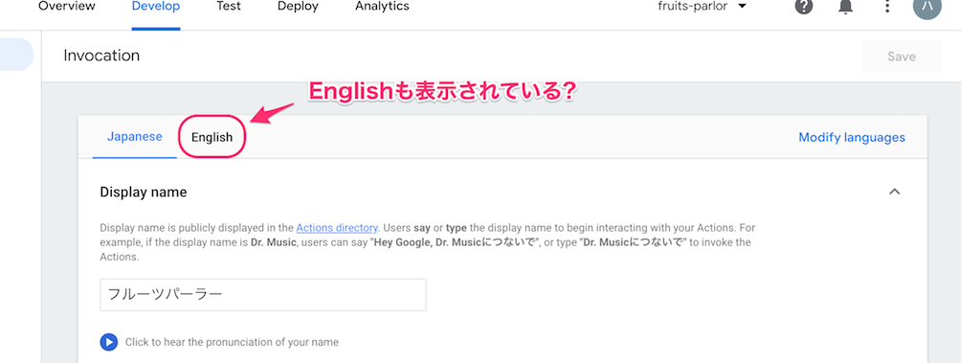This screenshot has width=980, height=363.
Task: Open the Test tab
Action: point(229,7)
